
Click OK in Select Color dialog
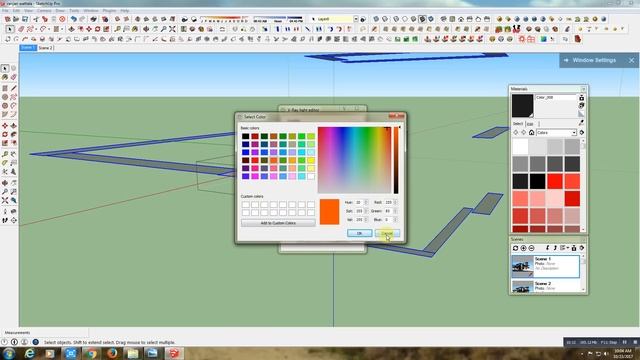(359, 233)
